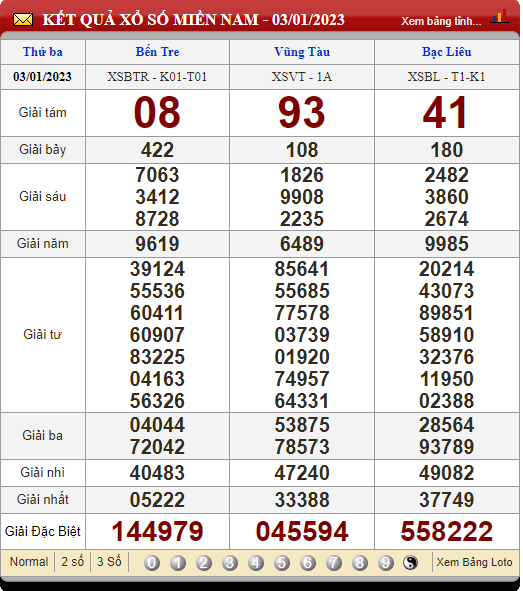Click Bạc Liêu Giải tám number 41
Screen dimensions: 523x591
446,112
